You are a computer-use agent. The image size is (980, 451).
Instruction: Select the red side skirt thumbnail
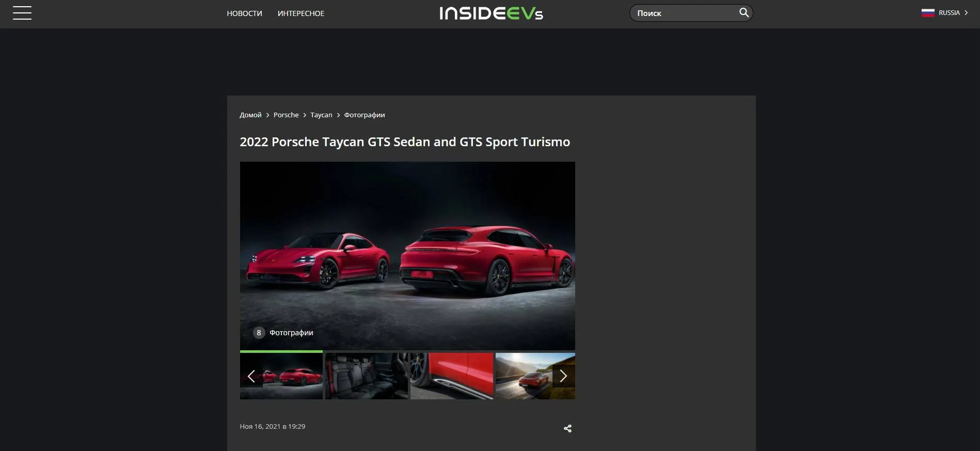coord(452,376)
